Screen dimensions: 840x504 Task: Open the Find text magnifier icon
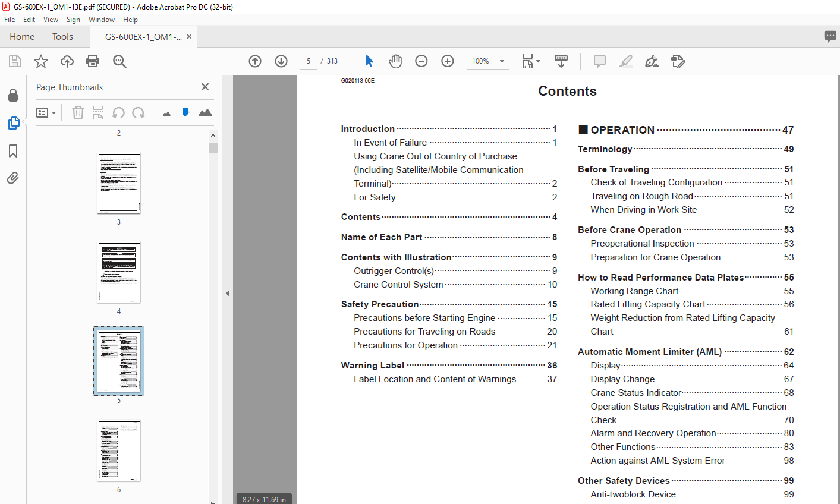coord(119,61)
